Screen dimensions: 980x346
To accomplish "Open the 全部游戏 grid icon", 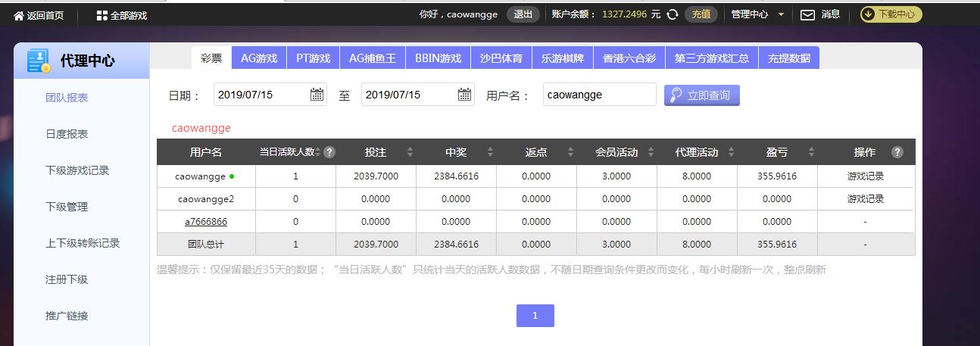I will [102, 15].
